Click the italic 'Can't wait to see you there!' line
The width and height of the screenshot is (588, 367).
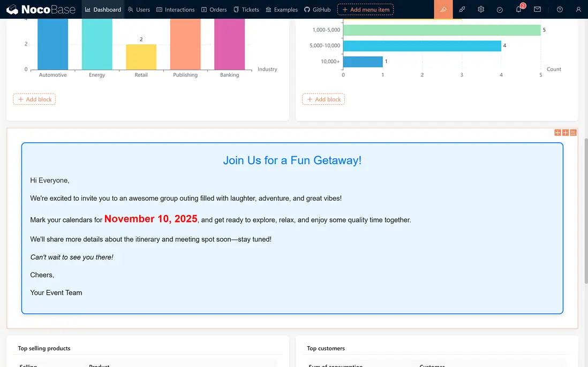(x=72, y=257)
